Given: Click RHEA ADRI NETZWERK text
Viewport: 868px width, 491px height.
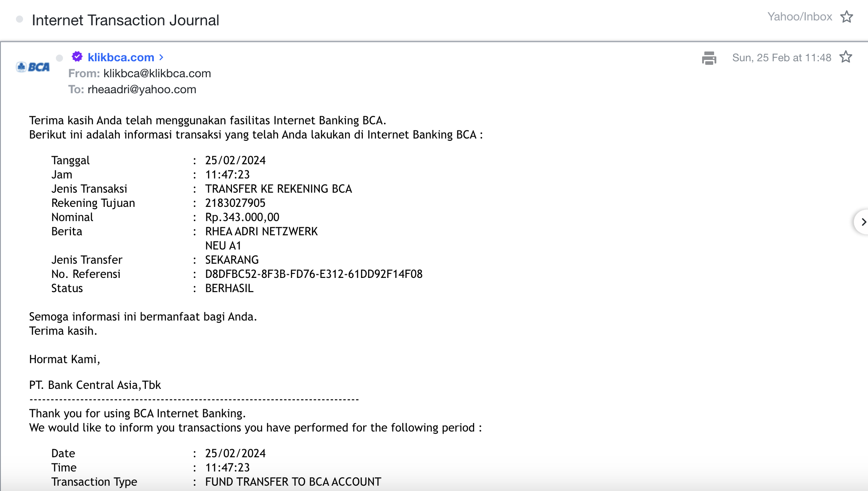Looking at the screenshot, I should click(261, 231).
